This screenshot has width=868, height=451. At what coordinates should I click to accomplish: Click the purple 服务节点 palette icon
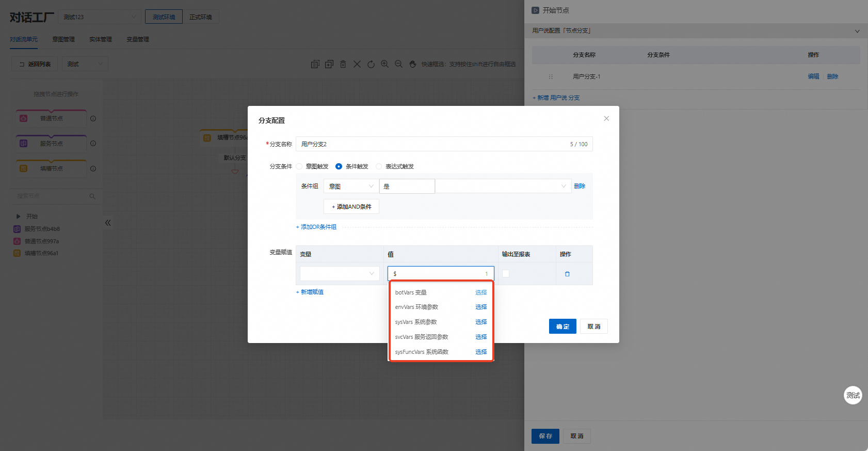(x=24, y=143)
